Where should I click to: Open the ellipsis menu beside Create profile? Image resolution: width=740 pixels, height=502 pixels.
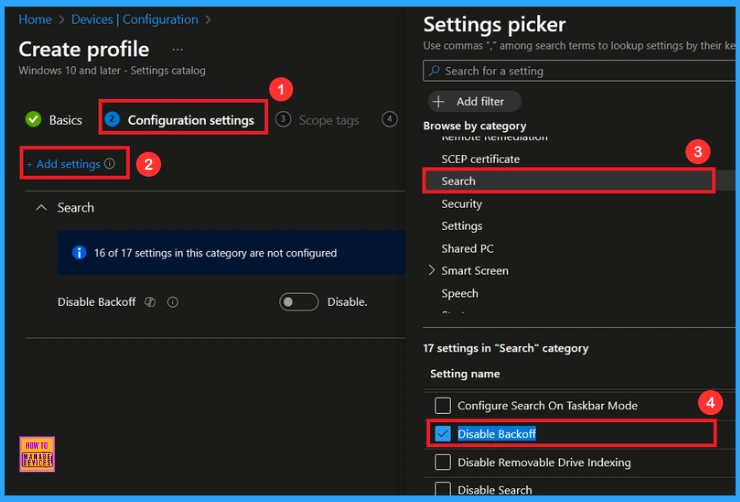click(177, 50)
